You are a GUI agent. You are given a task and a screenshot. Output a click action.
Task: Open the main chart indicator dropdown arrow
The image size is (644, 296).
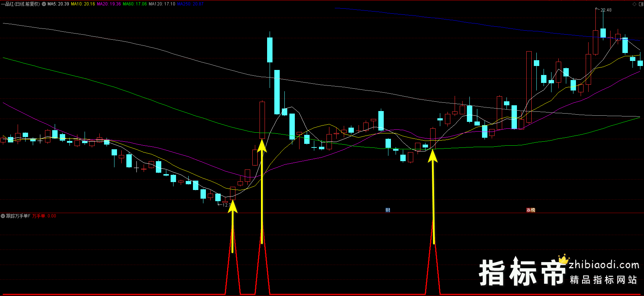click(x=44, y=4)
